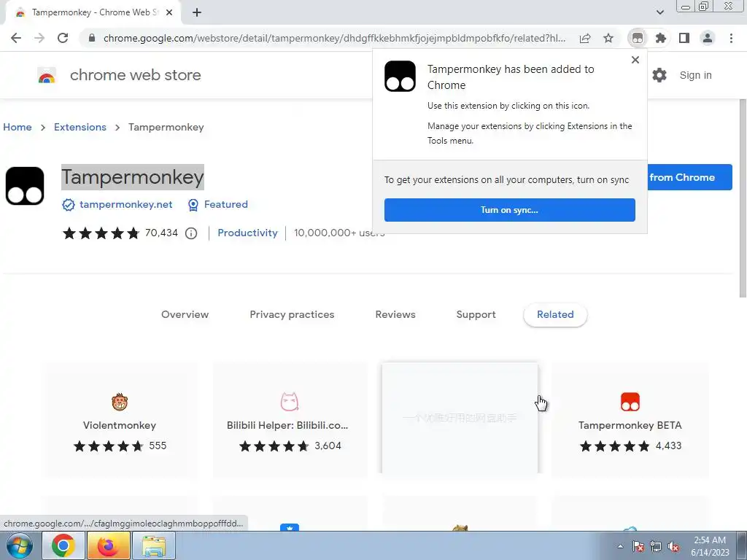The height and width of the screenshot is (560, 747).
Task: Open Firefox from the taskbar
Action: [x=108, y=545]
